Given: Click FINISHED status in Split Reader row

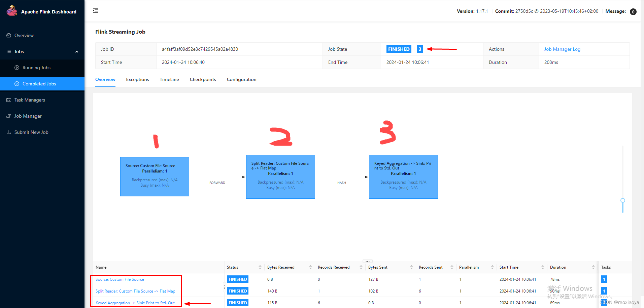Looking at the screenshot, I should coord(238,291).
